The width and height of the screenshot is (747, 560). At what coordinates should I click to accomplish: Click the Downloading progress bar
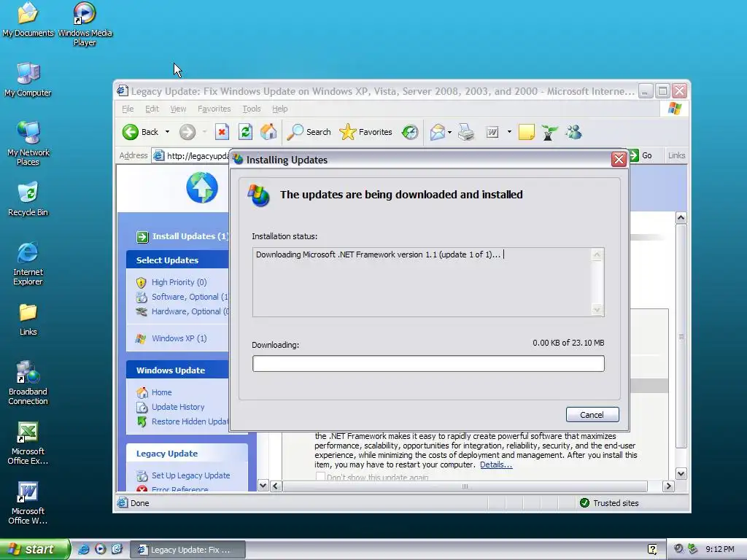tap(428, 364)
